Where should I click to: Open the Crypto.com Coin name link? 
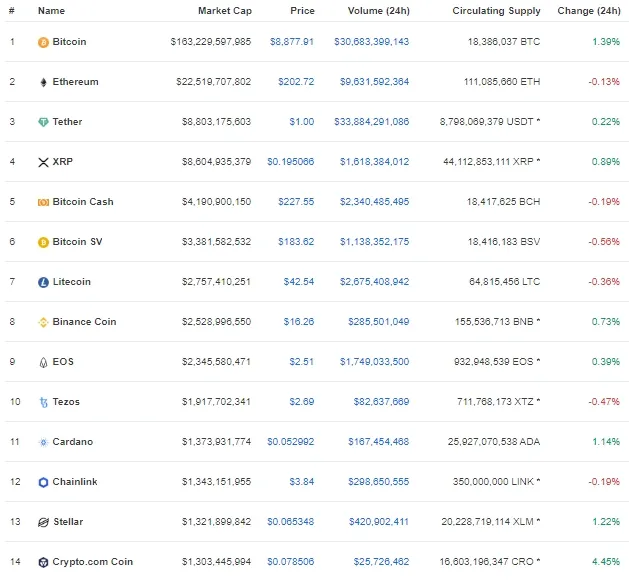[93, 562]
